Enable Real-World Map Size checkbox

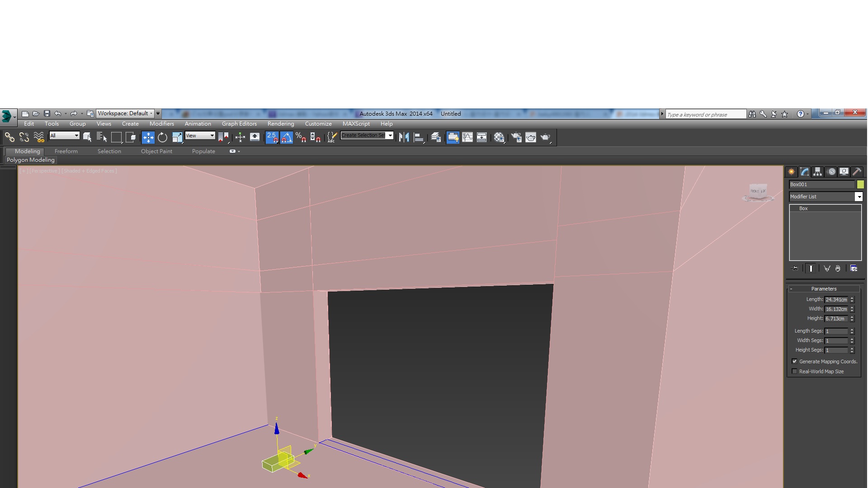pos(795,371)
